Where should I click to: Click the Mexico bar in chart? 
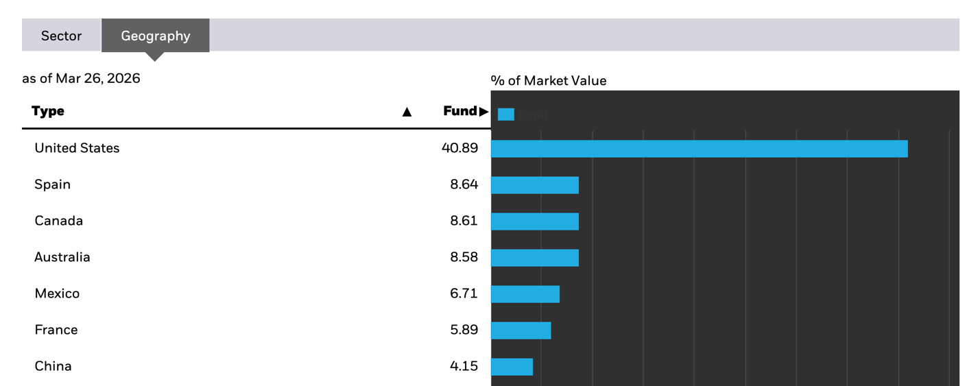click(x=525, y=294)
